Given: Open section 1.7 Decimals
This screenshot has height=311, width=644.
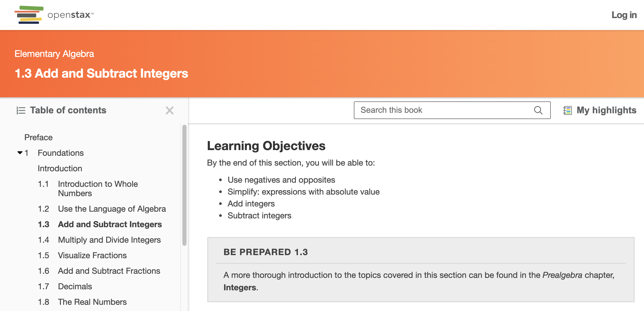Looking at the screenshot, I should (x=75, y=286).
